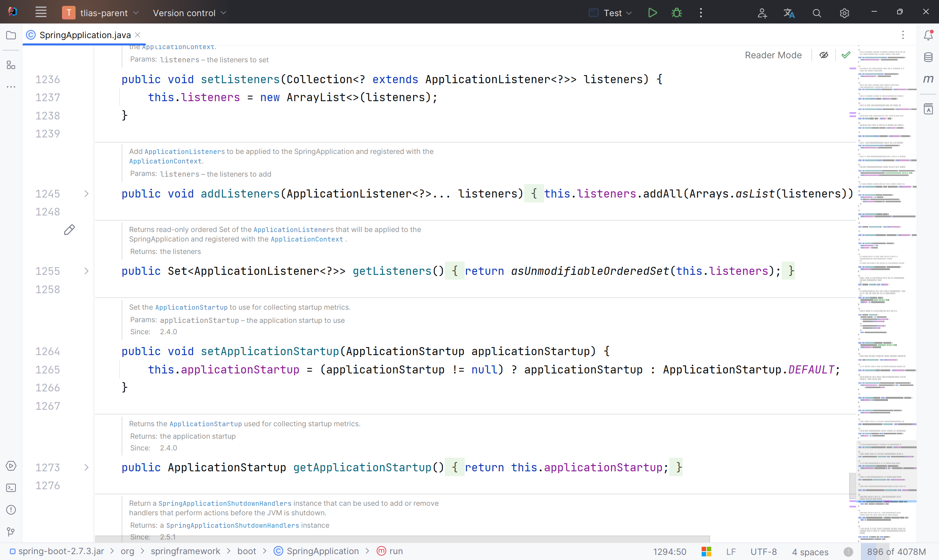Click line-column position 1294:50
This screenshot has height=560, width=939.
pyautogui.click(x=669, y=552)
